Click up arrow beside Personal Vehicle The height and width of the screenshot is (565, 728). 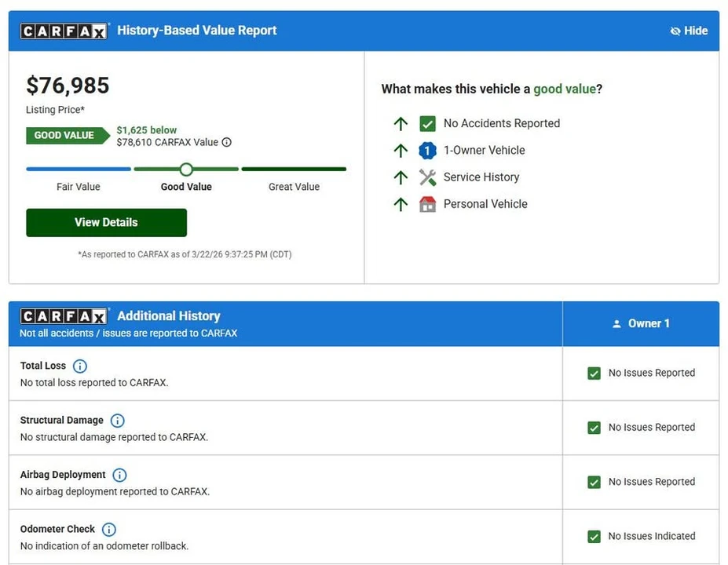click(401, 205)
